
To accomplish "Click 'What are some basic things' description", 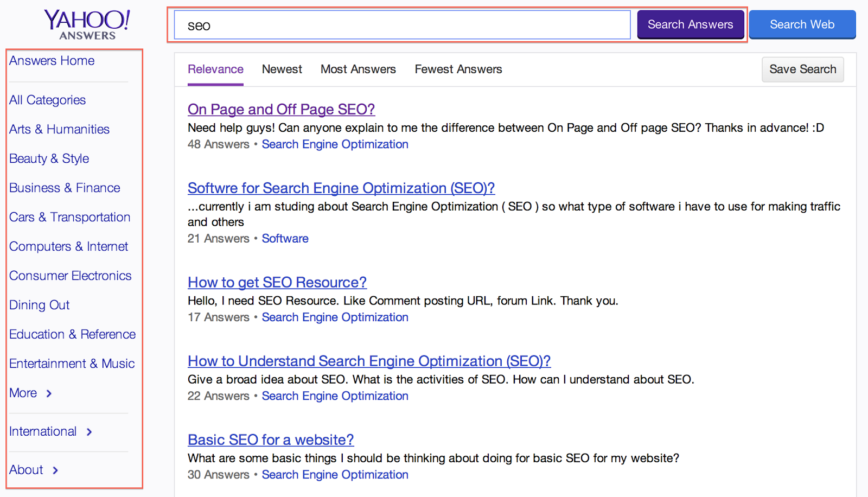I will coord(433,458).
